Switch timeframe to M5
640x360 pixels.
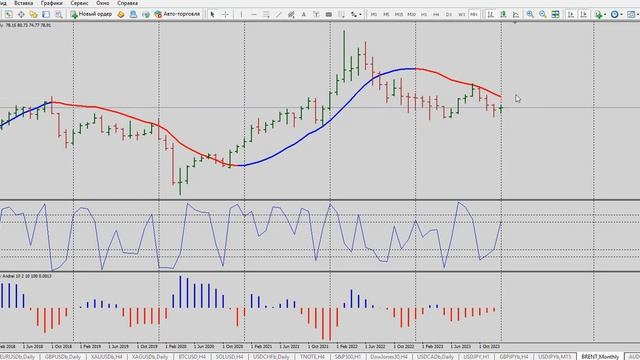386,14
